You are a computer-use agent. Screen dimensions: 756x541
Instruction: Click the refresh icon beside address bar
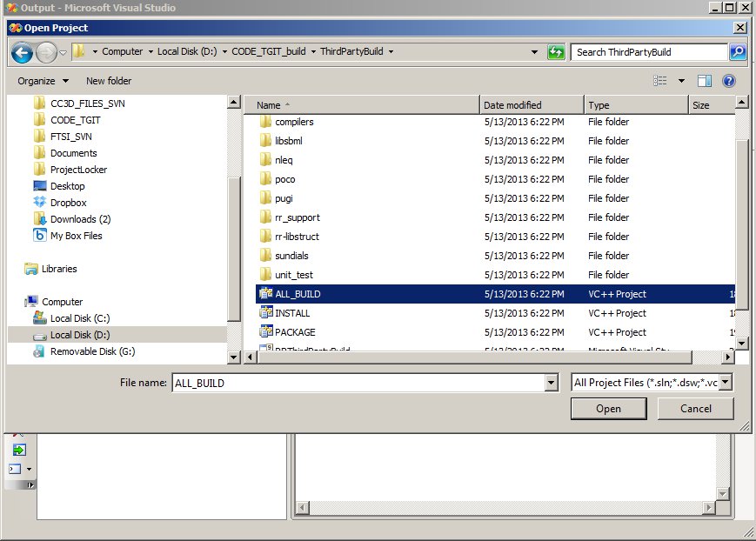[x=556, y=52]
